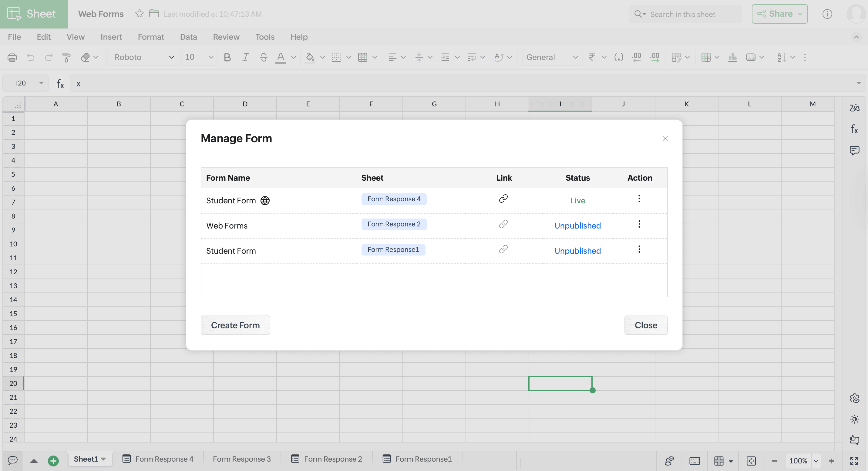Toggle bold formatting

(x=227, y=58)
